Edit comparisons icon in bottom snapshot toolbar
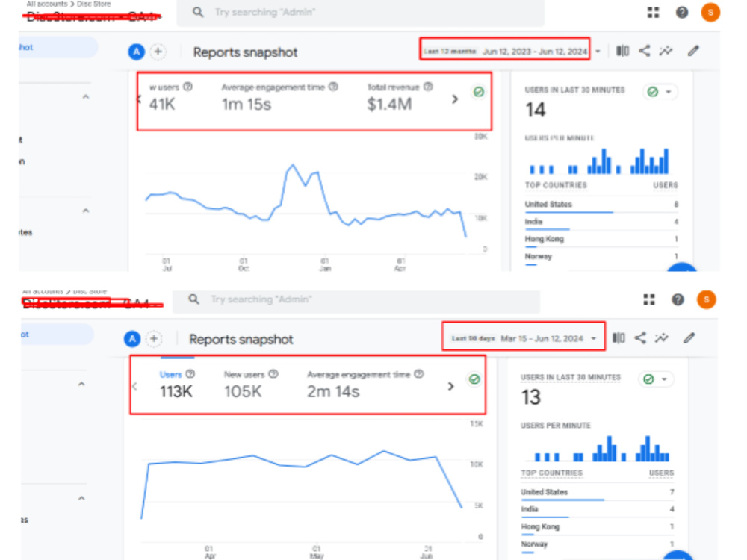The width and height of the screenshot is (747, 560). (619, 338)
